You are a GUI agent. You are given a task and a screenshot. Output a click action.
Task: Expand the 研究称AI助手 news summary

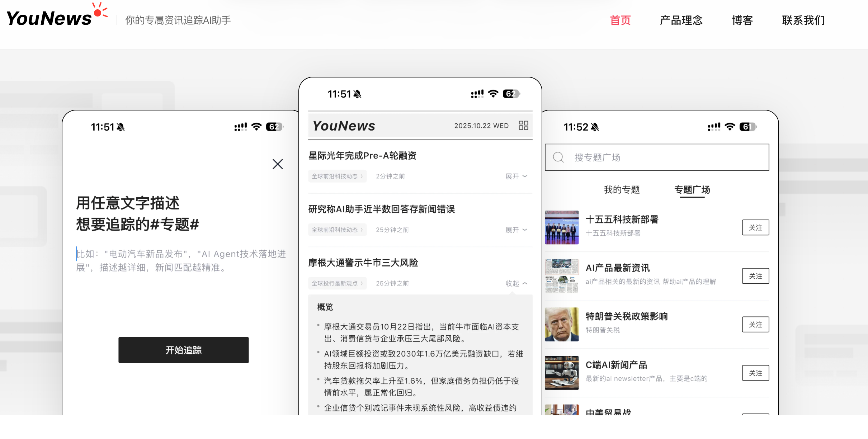516,230
